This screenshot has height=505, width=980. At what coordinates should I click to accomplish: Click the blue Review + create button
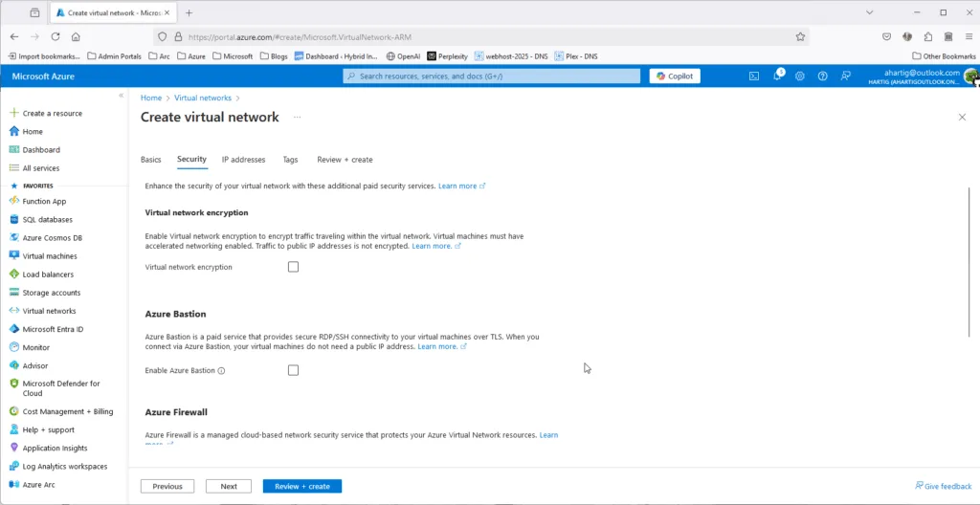point(301,486)
